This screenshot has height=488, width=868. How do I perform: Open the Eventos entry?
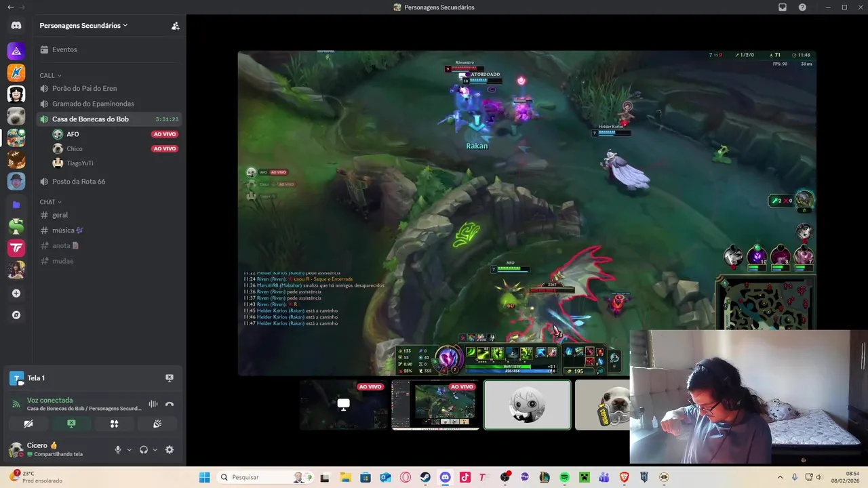pos(108,49)
